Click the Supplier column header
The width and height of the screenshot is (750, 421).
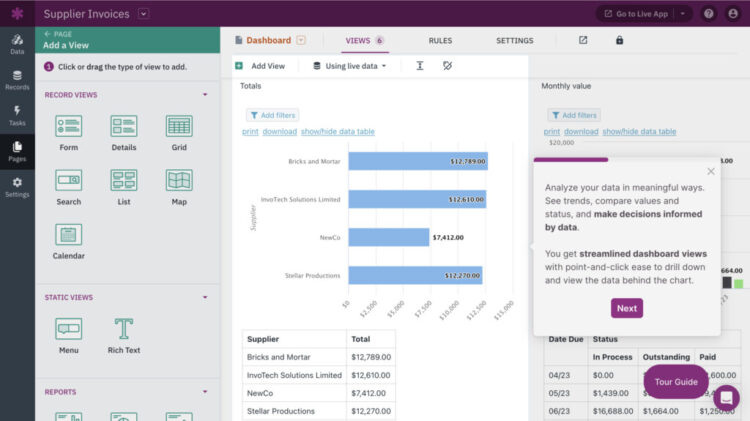(294, 339)
